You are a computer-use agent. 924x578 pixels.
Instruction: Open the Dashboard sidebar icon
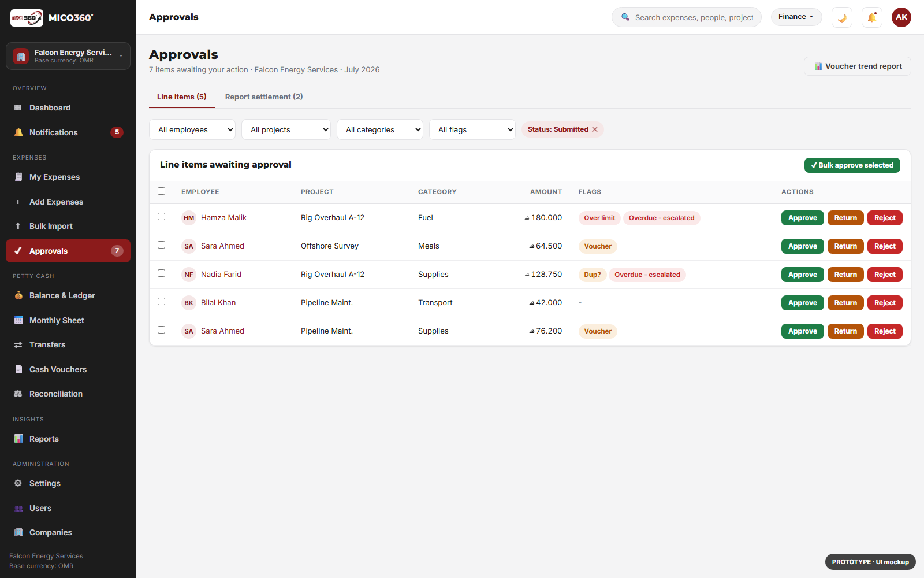(18, 108)
